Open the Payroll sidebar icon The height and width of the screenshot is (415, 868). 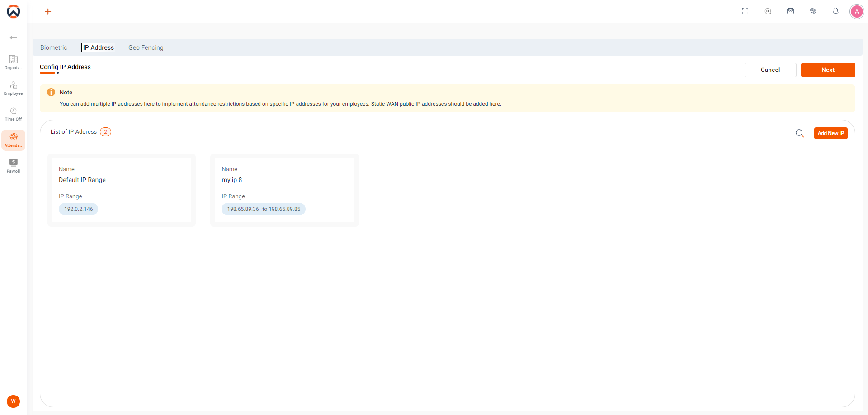click(14, 166)
